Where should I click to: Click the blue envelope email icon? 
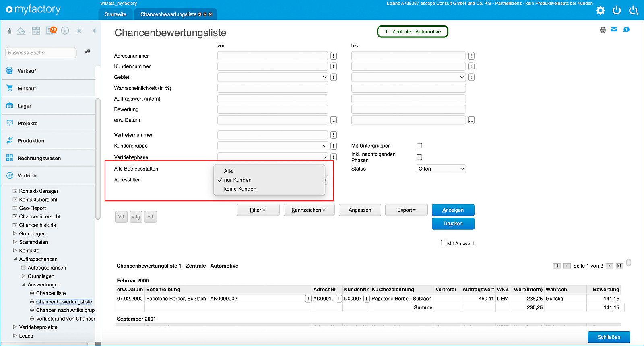pos(614,29)
